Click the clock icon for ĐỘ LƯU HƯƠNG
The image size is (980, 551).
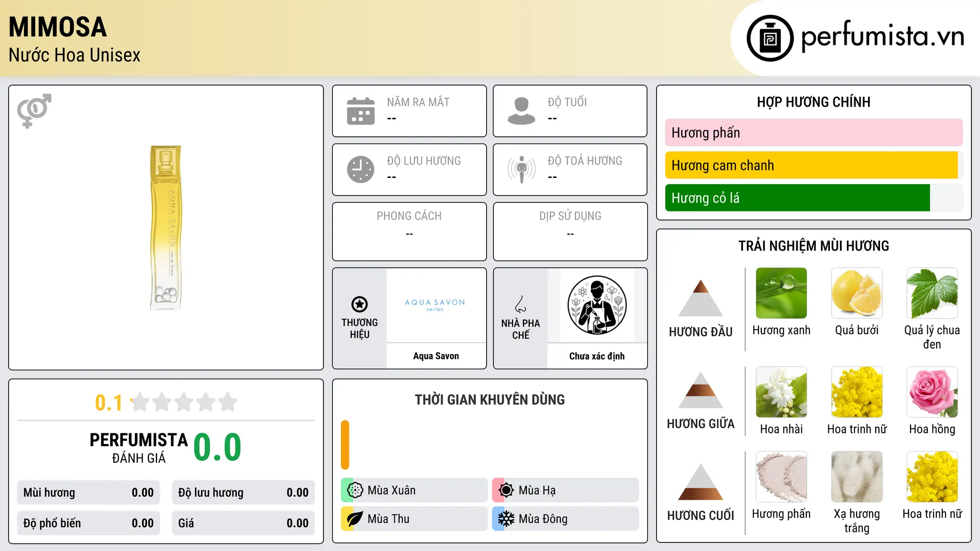pyautogui.click(x=361, y=169)
